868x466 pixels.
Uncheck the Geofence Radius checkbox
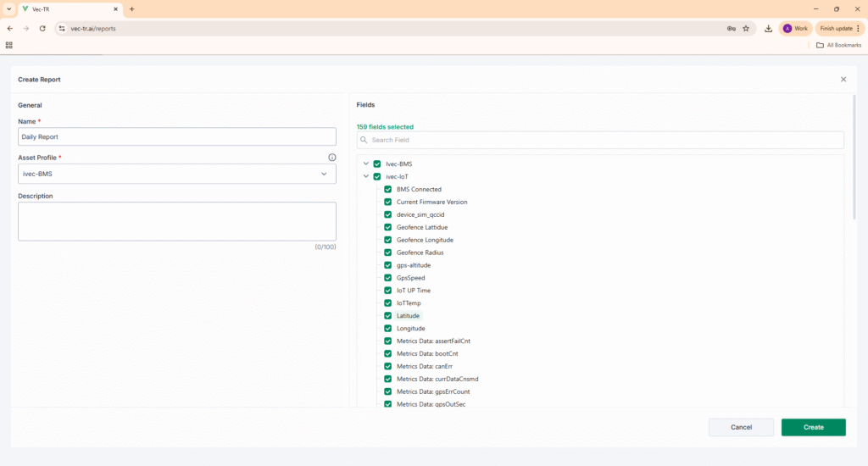tap(388, 252)
